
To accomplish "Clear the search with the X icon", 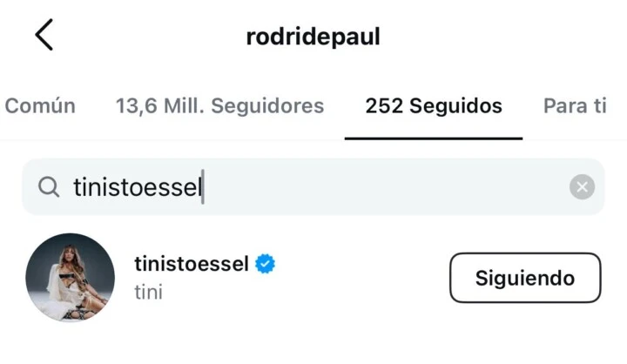I will click(x=582, y=187).
